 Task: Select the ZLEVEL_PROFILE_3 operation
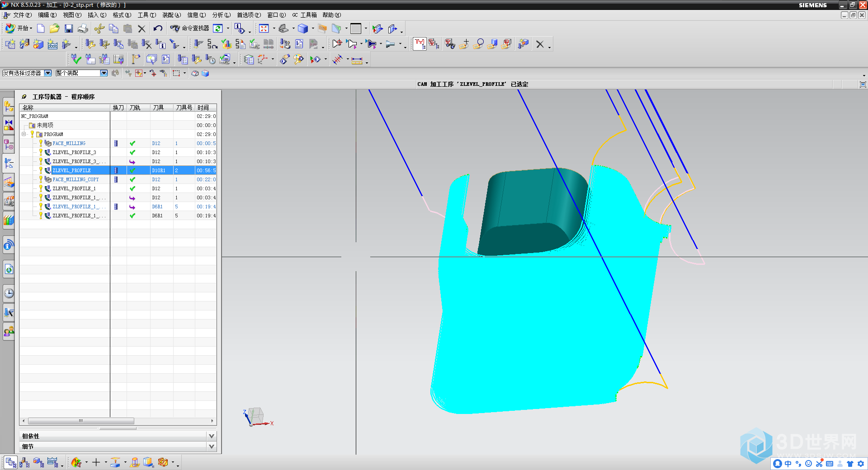[x=74, y=152]
